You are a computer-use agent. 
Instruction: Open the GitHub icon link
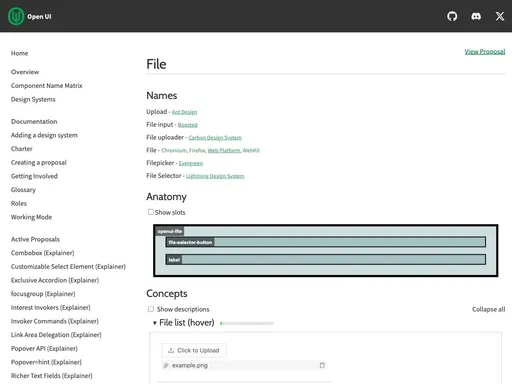pyautogui.click(x=452, y=16)
